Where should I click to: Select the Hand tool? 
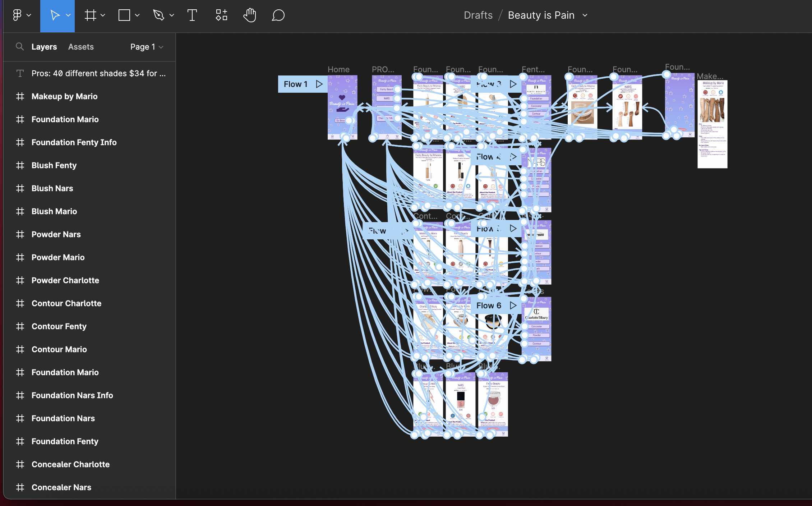click(x=250, y=15)
